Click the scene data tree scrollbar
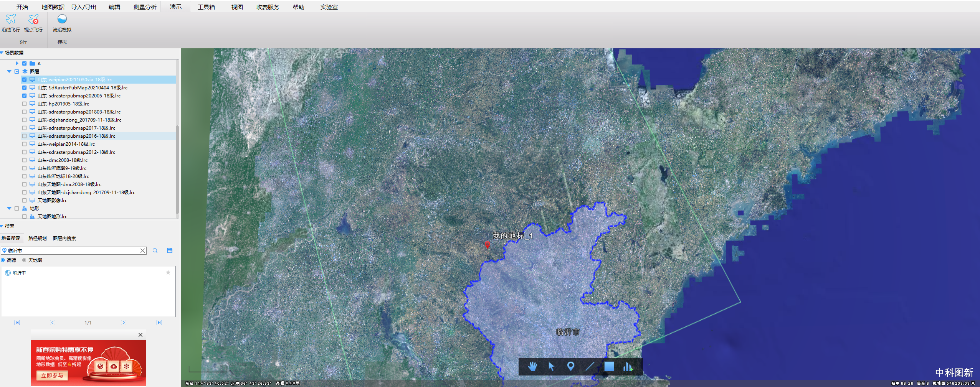The image size is (980, 387). [x=177, y=169]
